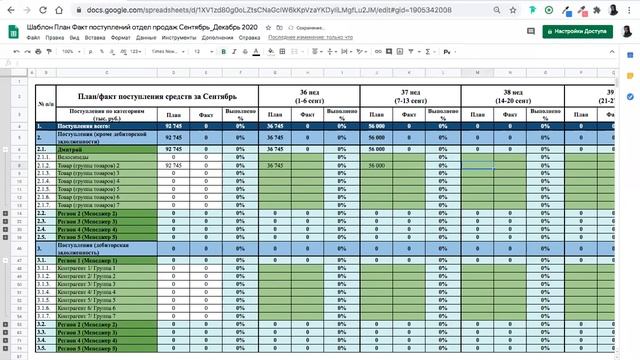The width and height of the screenshot is (640, 360).
Task: Open the browser extensions menu
Action: pyautogui.click(x=597, y=10)
